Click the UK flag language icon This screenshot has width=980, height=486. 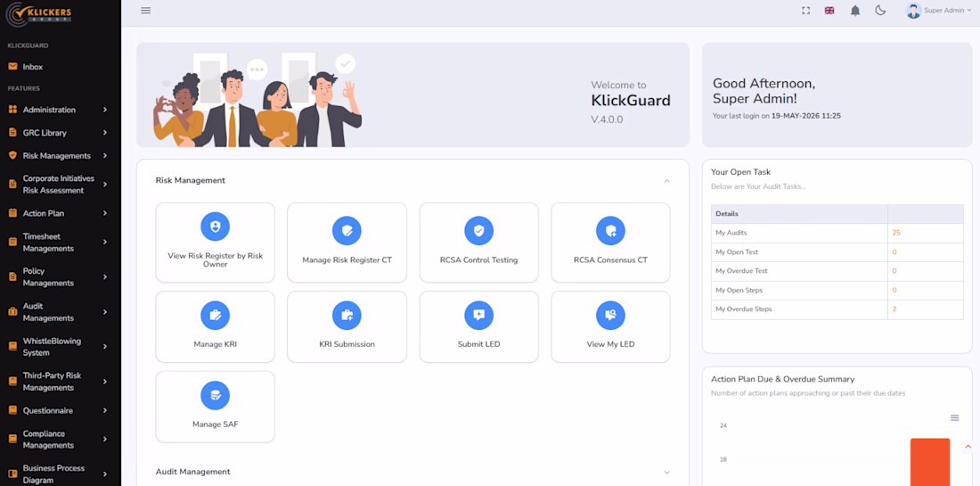[x=829, y=11]
